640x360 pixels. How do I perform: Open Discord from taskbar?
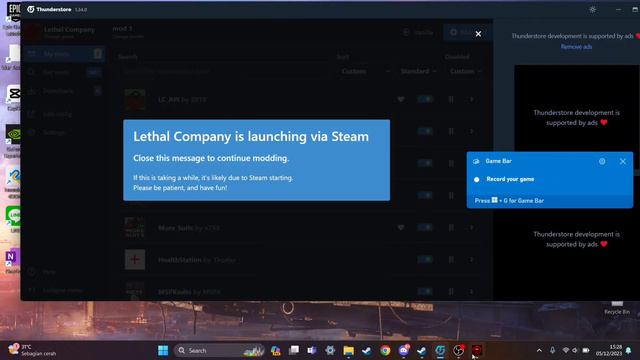coord(404,350)
